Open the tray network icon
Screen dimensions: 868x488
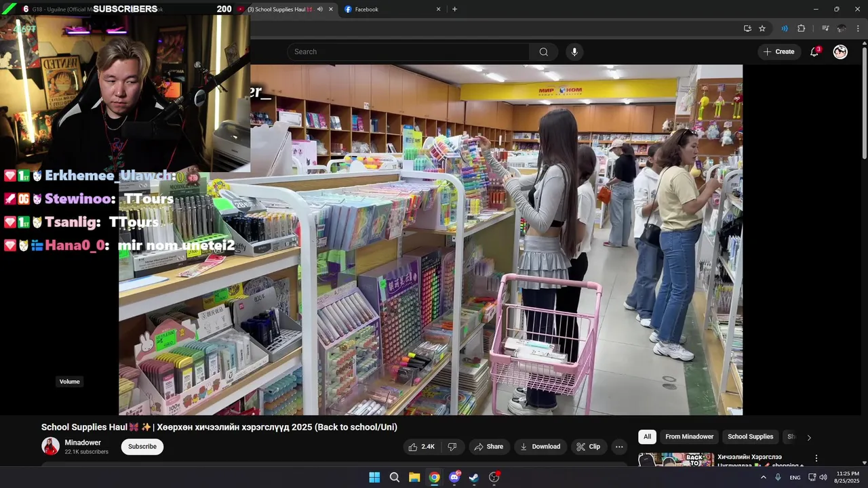812,477
